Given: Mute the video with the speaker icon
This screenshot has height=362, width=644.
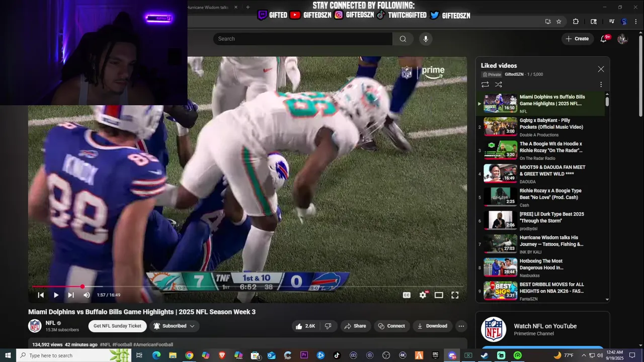Looking at the screenshot, I should (x=87, y=295).
